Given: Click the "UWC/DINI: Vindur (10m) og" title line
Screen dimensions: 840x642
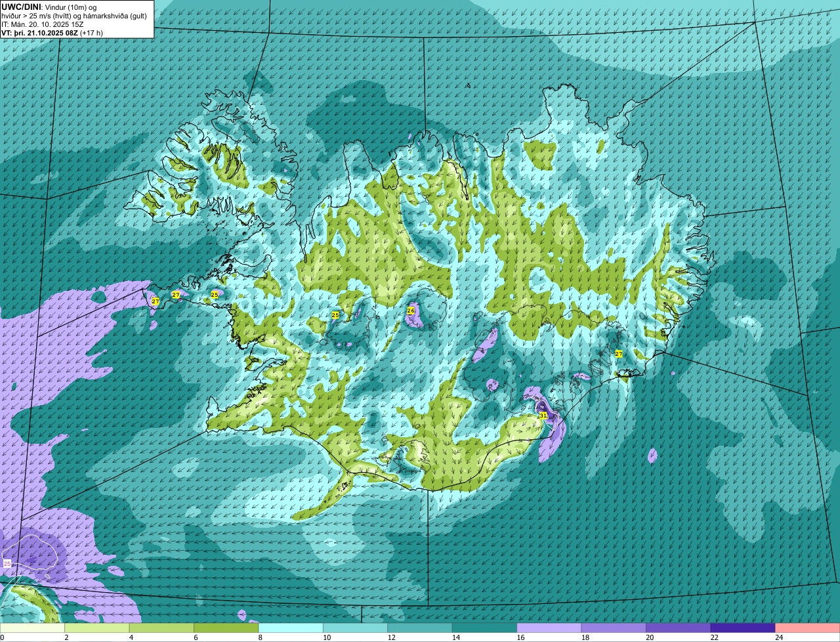Looking at the screenshot, I should pos(49,7).
